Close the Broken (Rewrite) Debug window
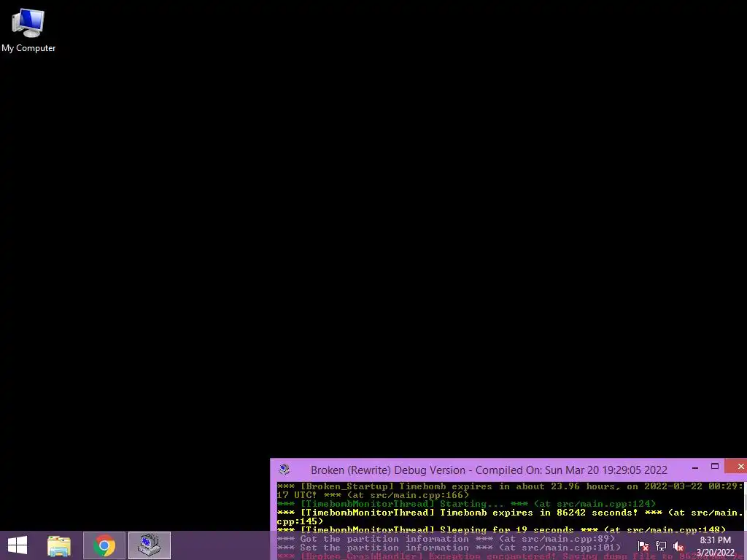 point(738,466)
